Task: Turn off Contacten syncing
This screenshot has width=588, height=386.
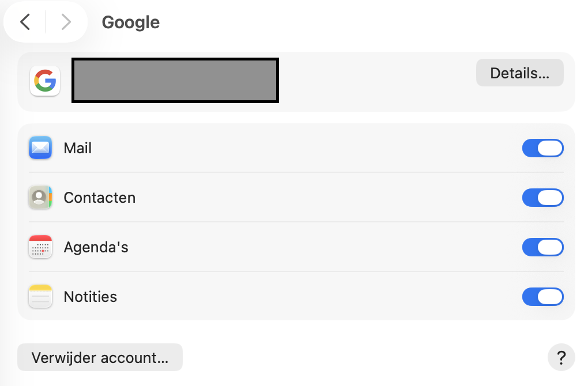Action: click(542, 198)
